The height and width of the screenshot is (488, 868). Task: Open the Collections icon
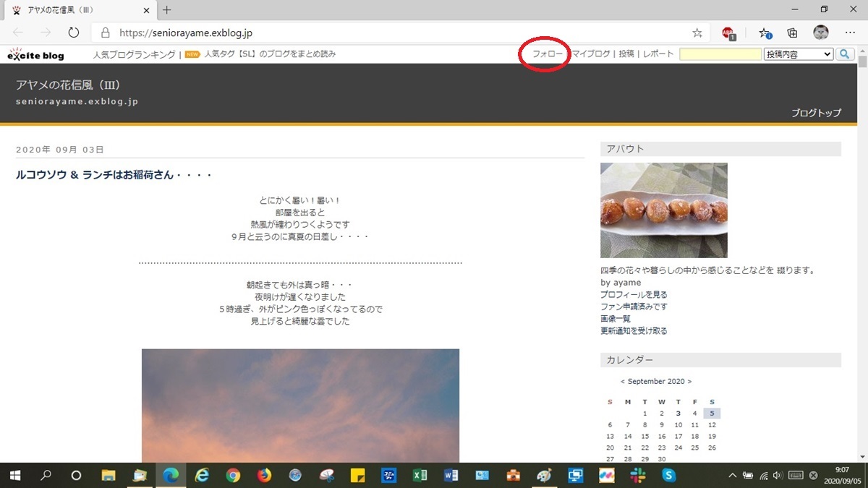click(792, 33)
